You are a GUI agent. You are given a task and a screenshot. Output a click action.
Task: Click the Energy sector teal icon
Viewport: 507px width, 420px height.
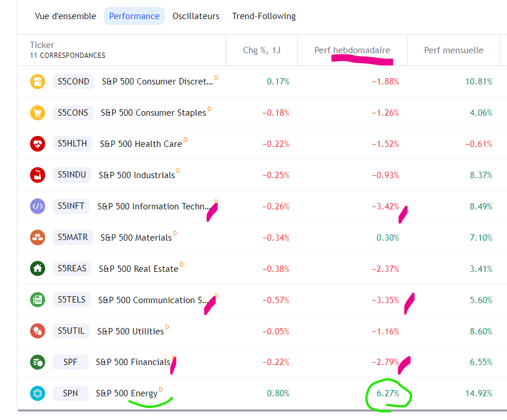pos(38,393)
